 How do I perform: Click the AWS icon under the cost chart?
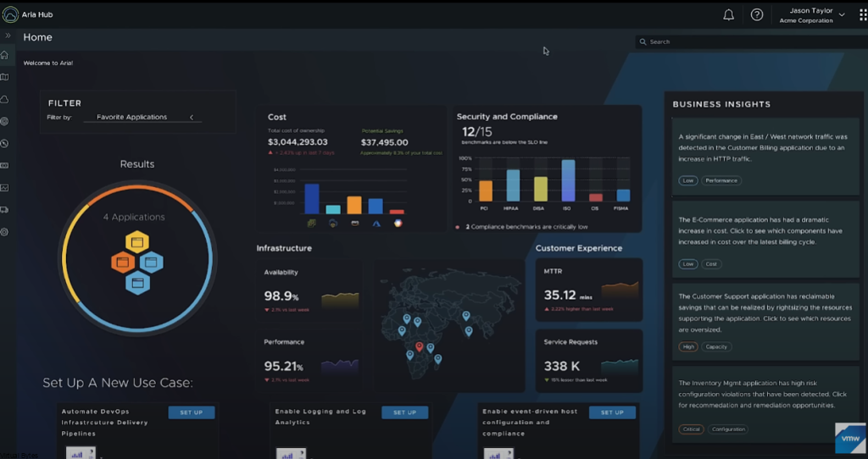tap(355, 224)
